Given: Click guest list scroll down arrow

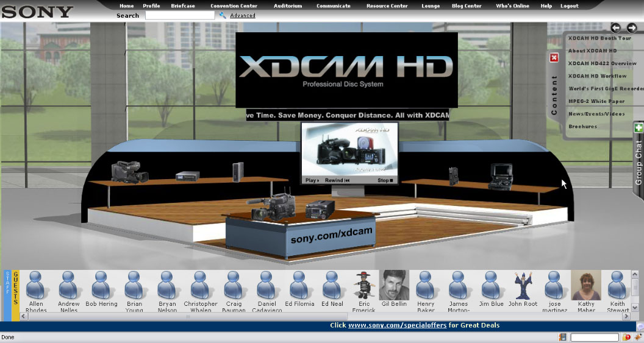Looking at the screenshot, I should [x=635, y=307].
